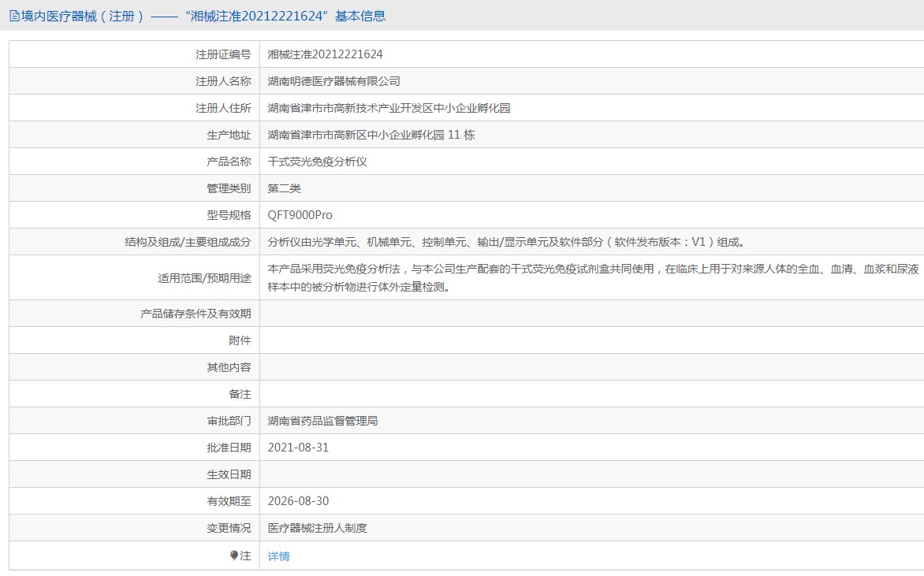The image size is (924, 576).
Task: Click the page title 境内医疗器械（注册）基本信息
Action: 203,17
